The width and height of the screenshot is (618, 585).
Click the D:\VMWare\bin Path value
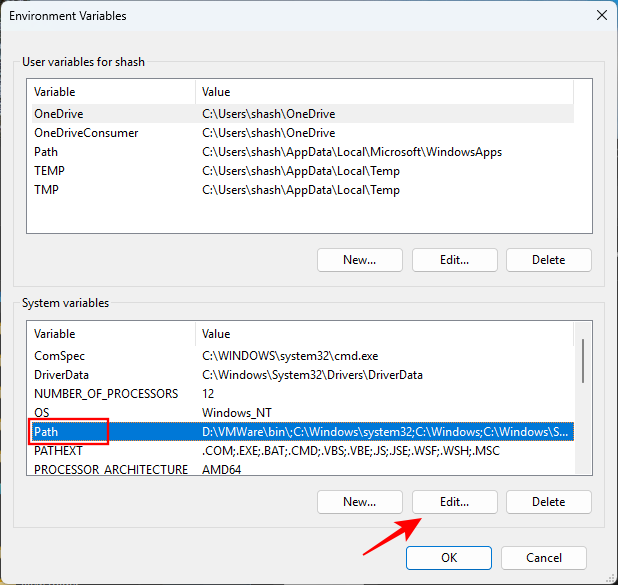point(385,432)
